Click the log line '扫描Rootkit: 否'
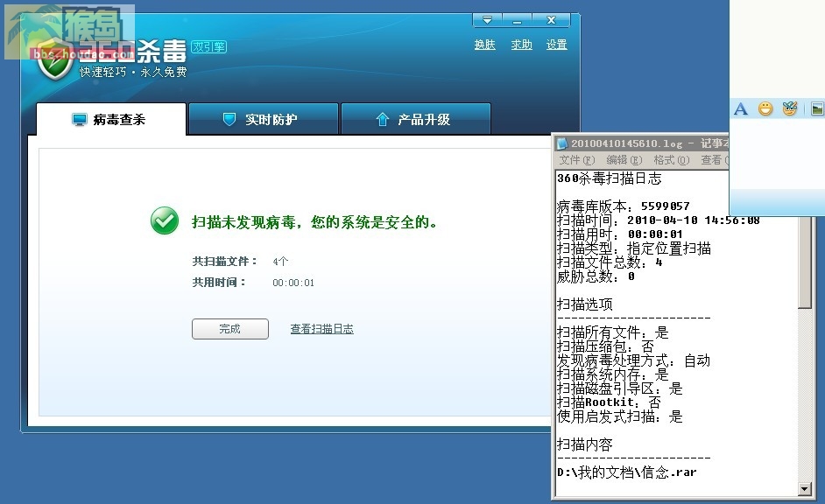The height and width of the screenshot is (504, 825). click(x=609, y=402)
